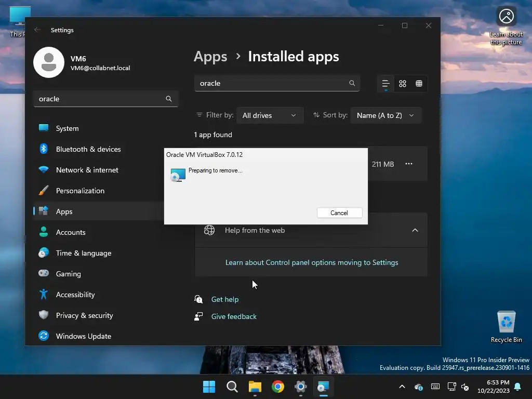532x399 pixels.
Task: Click the Get help headset icon
Action: coord(198,299)
